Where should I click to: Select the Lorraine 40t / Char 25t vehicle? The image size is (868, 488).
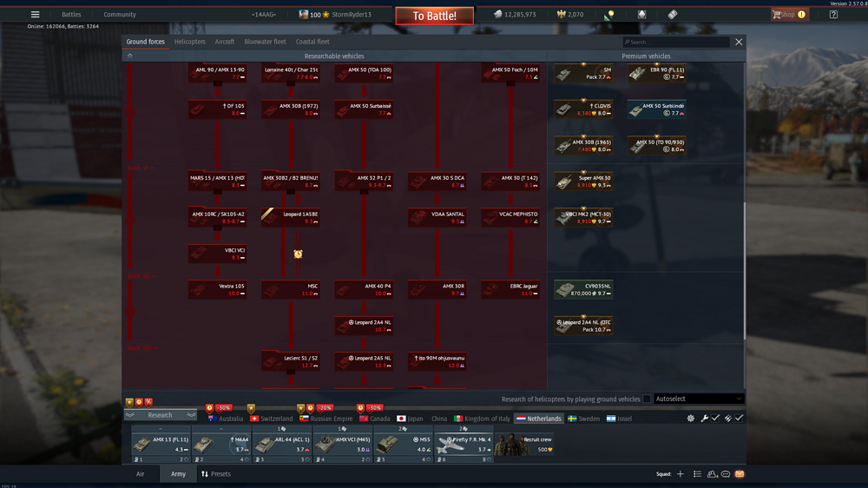coord(291,73)
